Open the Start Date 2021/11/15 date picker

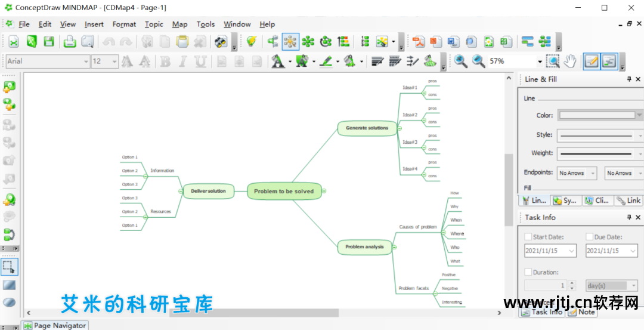coord(571,251)
